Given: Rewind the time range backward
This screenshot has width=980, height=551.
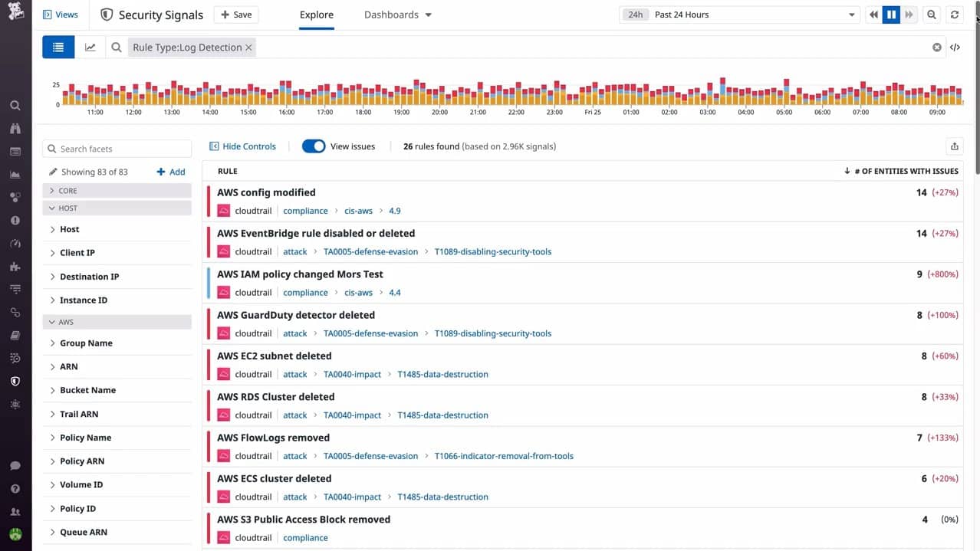Looking at the screenshot, I should (873, 15).
